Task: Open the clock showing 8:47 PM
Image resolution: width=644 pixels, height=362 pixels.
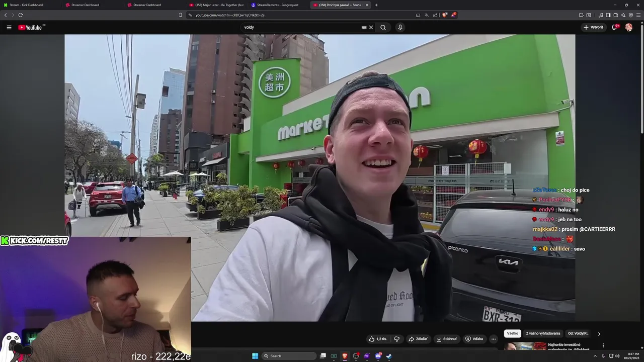Action: [631, 356]
